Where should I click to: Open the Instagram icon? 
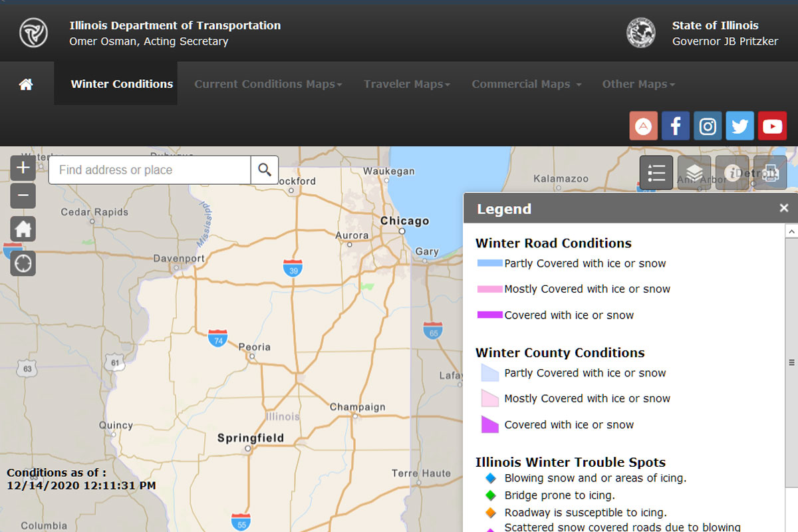coord(708,126)
